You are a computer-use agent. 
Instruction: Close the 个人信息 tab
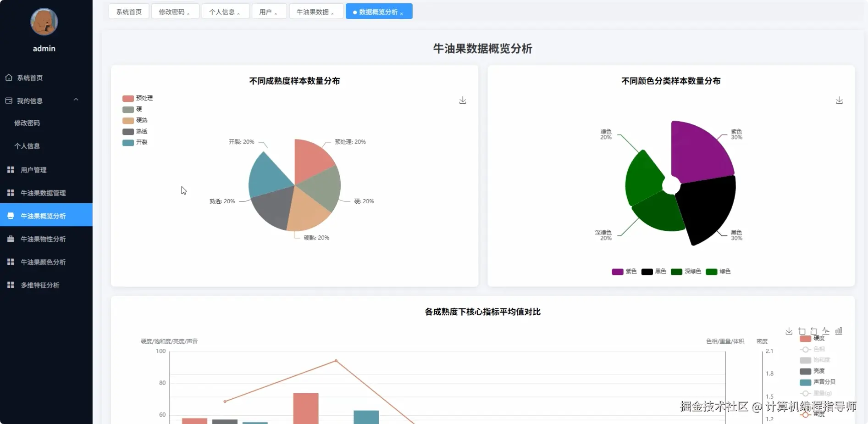[238, 13]
